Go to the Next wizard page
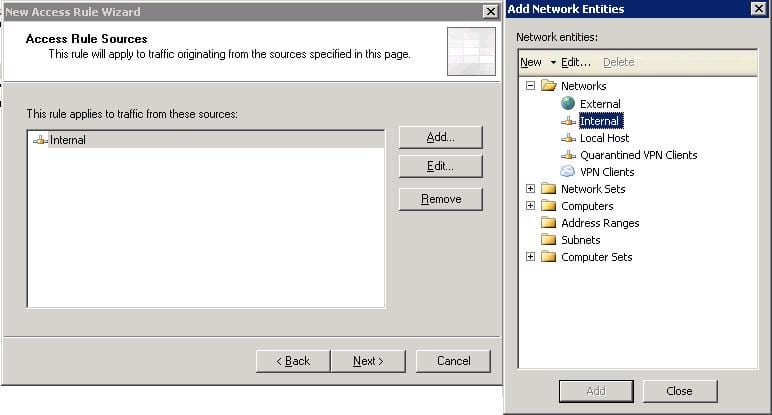772x415 pixels. [x=367, y=361]
